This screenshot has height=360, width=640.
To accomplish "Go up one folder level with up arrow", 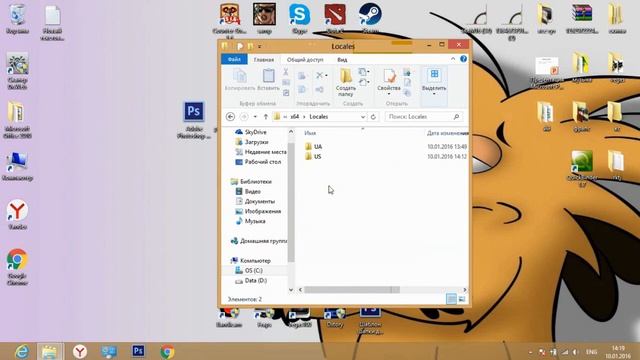I will click(x=266, y=117).
